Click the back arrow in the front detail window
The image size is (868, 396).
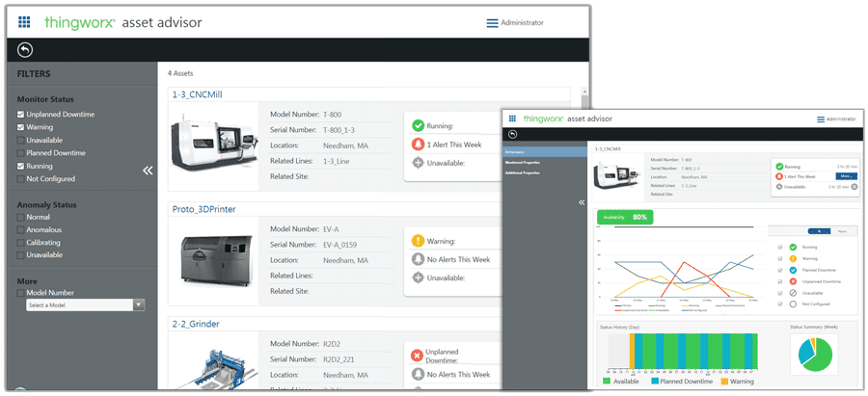click(x=512, y=134)
